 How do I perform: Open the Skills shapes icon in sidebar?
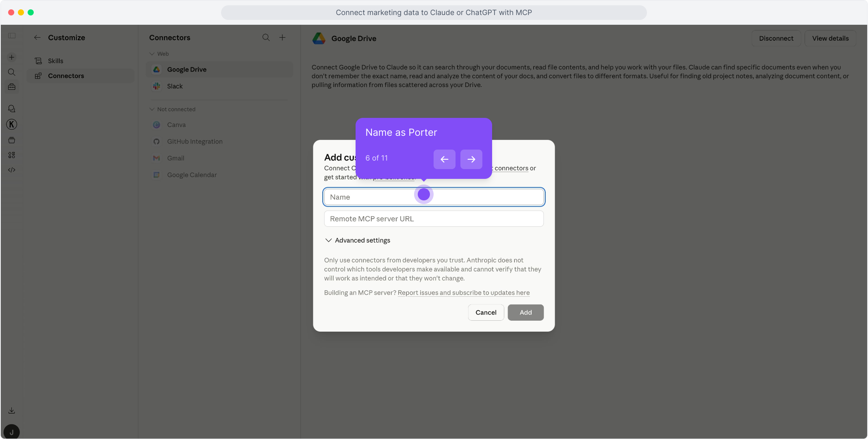click(x=11, y=155)
